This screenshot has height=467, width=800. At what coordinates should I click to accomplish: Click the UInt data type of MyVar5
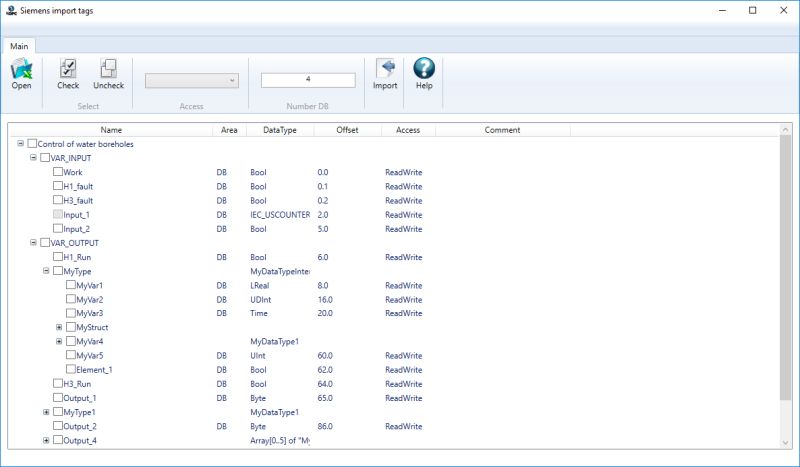[x=258, y=356]
